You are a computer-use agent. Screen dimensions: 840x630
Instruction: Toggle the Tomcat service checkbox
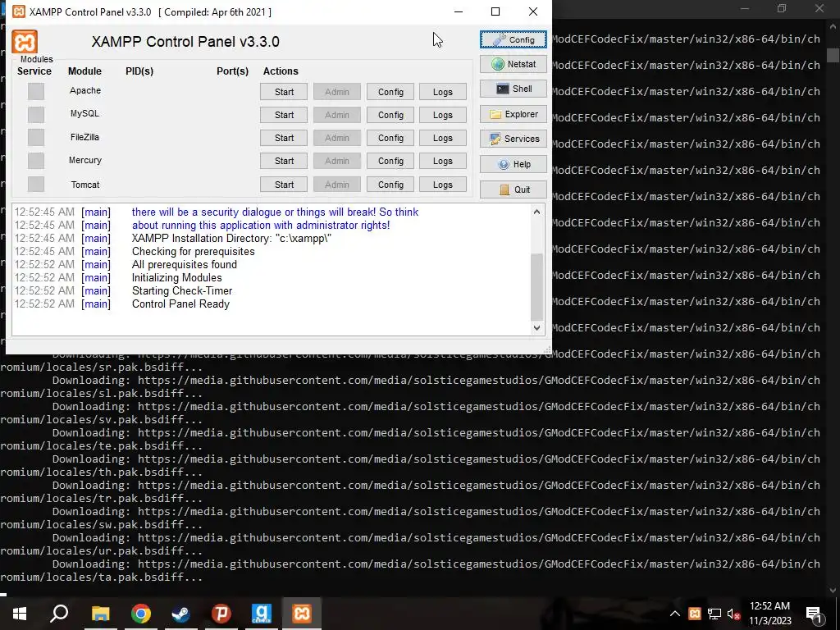(x=36, y=185)
